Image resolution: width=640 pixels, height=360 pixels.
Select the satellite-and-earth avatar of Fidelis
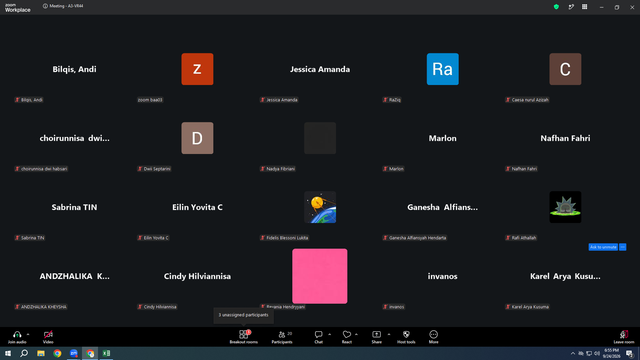coord(320,207)
